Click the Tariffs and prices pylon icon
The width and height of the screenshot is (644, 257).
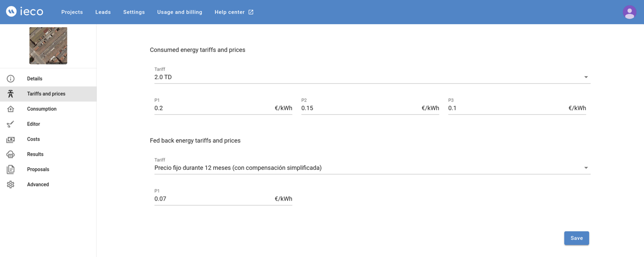(11, 94)
